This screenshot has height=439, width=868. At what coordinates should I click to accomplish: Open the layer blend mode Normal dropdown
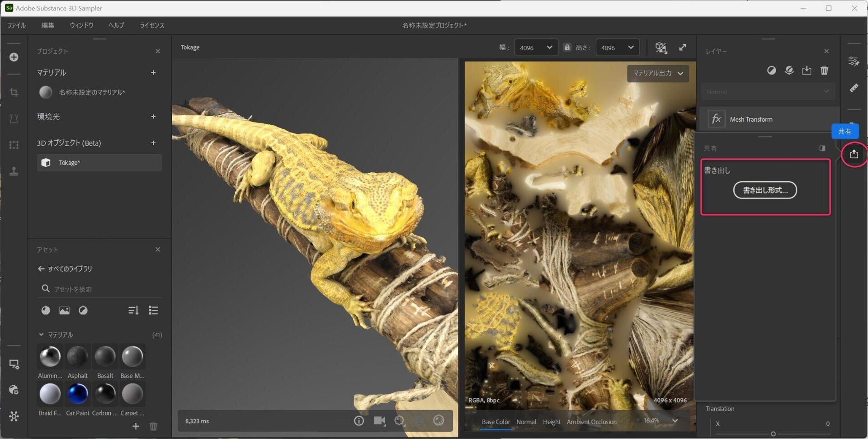pyautogui.click(x=768, y=92)
